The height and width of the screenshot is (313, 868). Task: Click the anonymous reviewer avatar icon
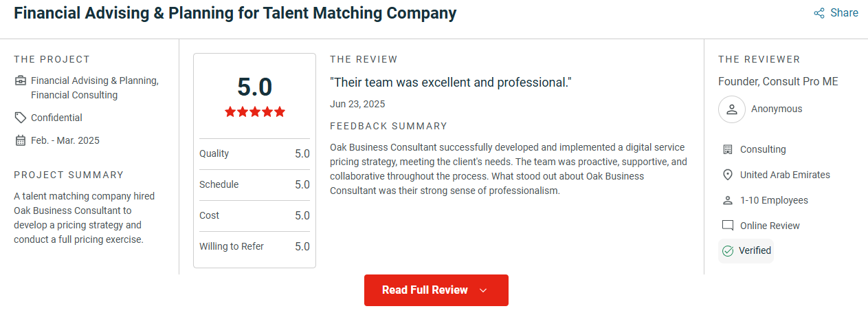click(732, 109)
